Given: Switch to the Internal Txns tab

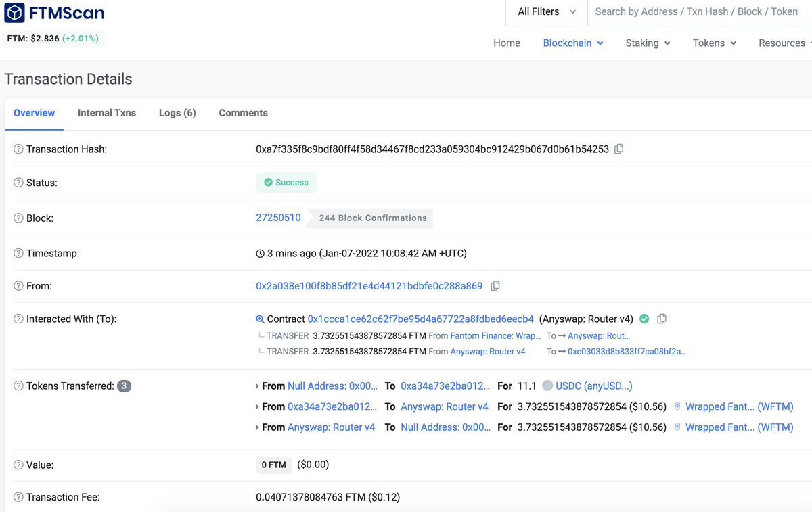Looking at the screenshot, I should point(107,113).
